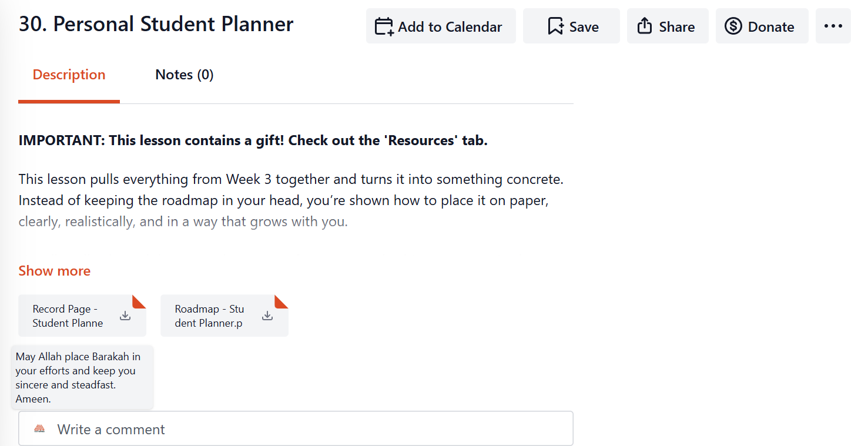Download the Record Page attachment via its arrow icon
The height and width of the screenshot is (446, 868).
click(x=125, y=316)
